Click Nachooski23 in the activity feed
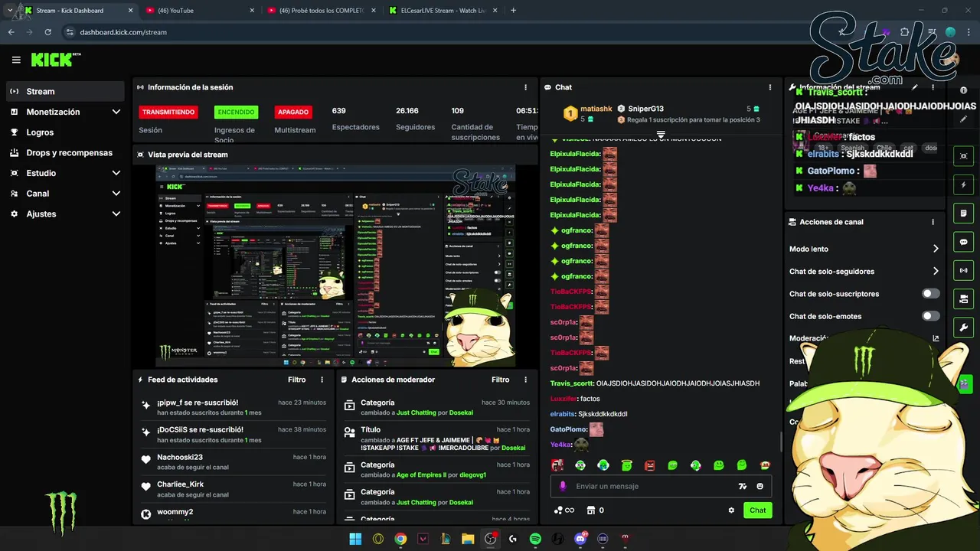980x551 pixels. 180,458
